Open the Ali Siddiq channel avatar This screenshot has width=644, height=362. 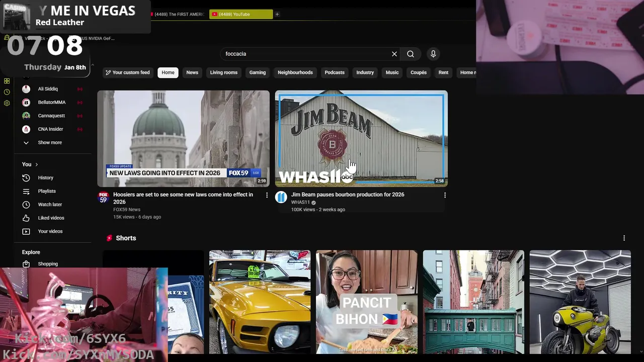(x=26, y=89)
